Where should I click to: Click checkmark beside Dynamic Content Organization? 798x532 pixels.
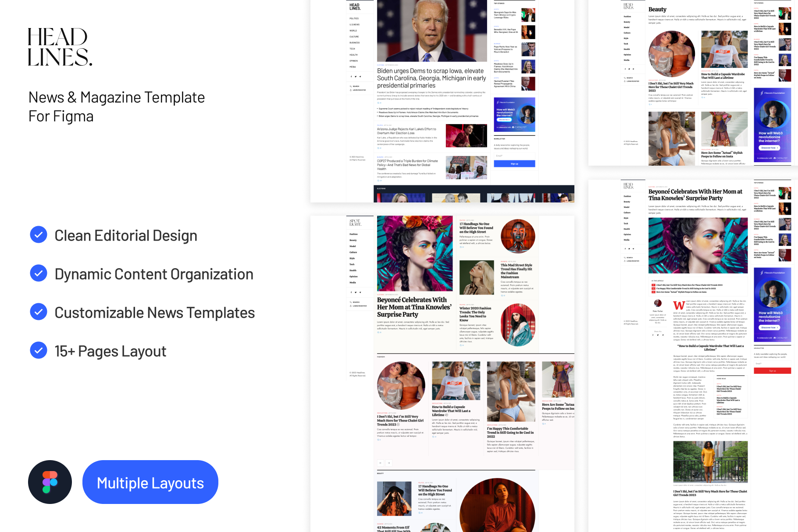(39, 273)
